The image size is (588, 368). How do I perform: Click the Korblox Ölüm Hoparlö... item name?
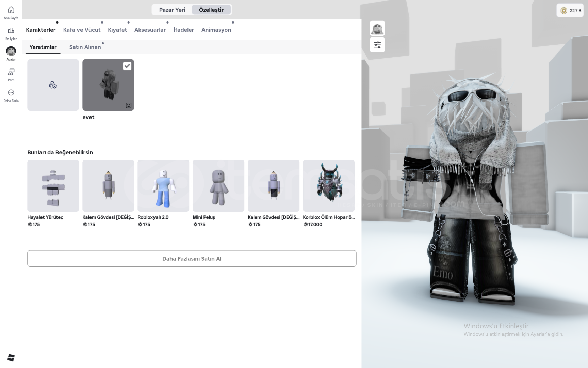[329, 217]
